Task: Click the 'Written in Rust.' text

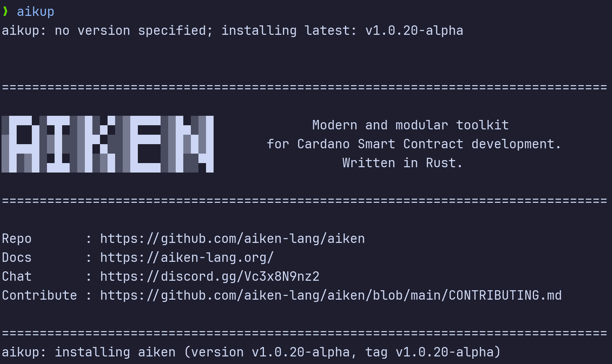Action: click(x=402, y=163)
